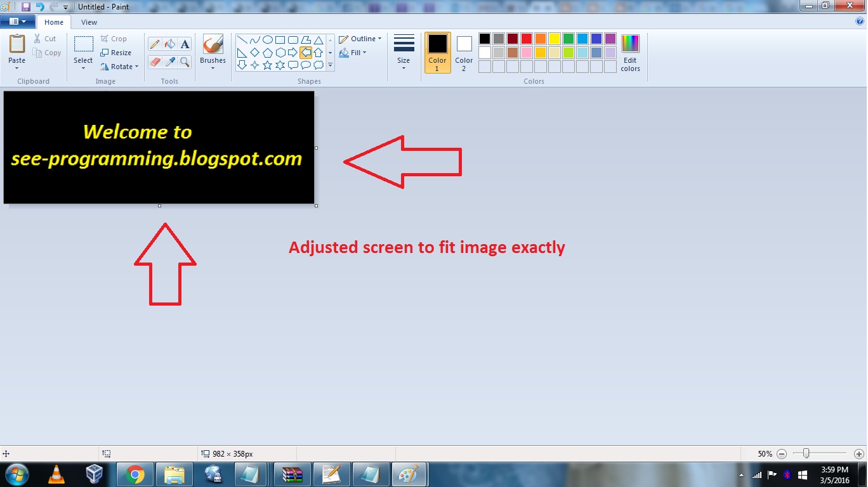Viewport: 868px width, 487px height.
Task: Activate the Text tool
Action: (185, 44)
